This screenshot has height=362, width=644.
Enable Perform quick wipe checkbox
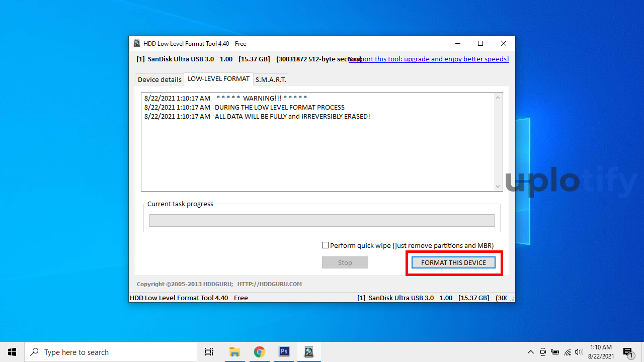325,245
